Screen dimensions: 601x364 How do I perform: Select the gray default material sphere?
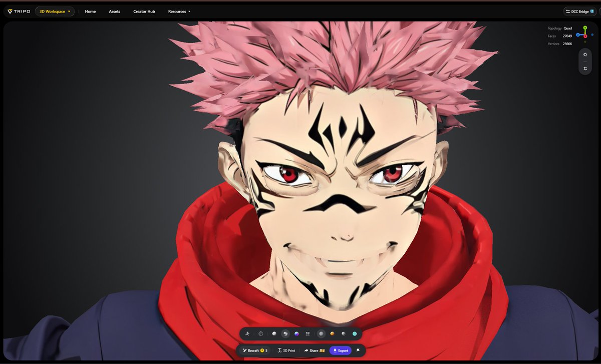pyautogui.click(x=321, y=333)
